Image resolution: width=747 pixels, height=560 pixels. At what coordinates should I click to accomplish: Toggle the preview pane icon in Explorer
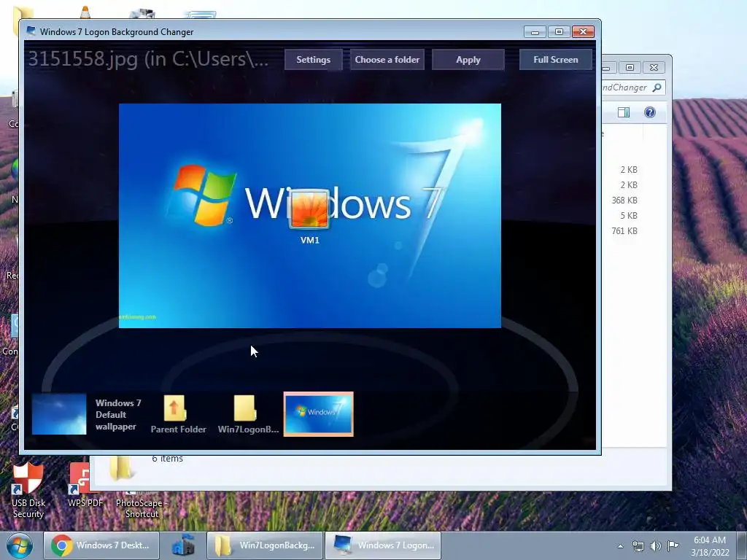click(624, 112)
